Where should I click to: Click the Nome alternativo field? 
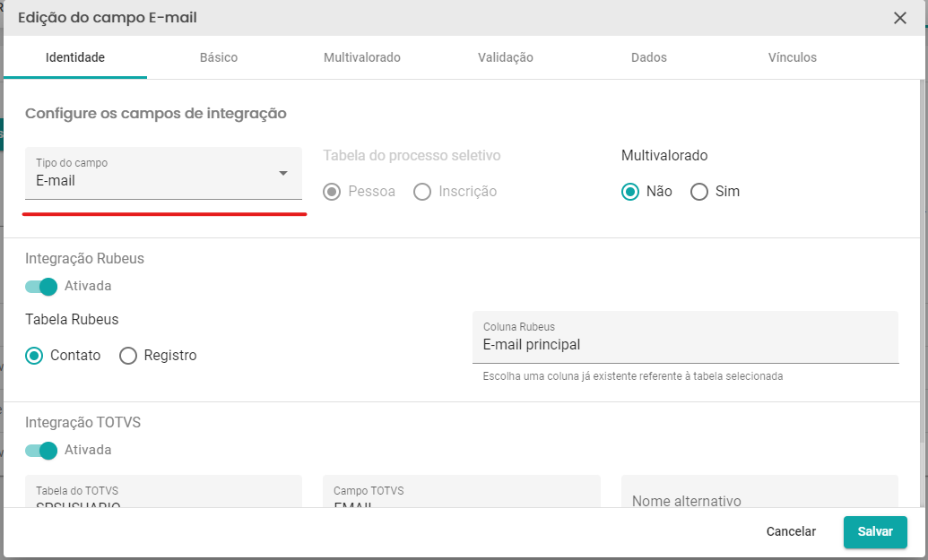pyautogui.click(x=760, y=492)
